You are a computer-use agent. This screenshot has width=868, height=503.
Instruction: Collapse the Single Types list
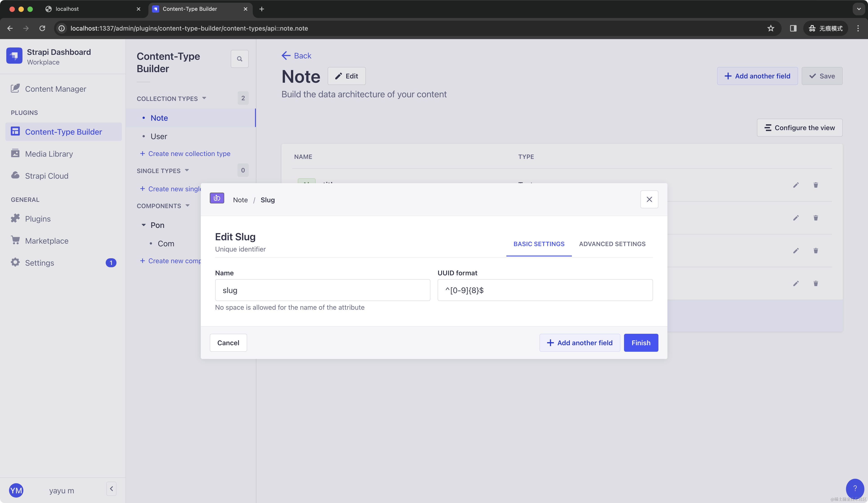point(187,170)
